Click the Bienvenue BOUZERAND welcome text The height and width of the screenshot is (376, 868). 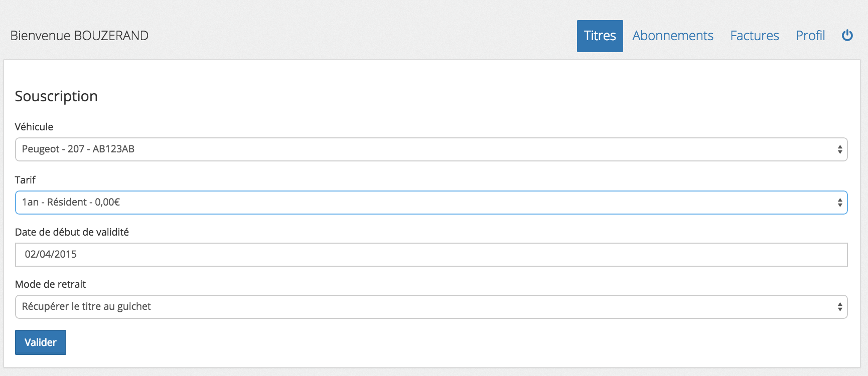pyautogui.click(x=79, y=36)
